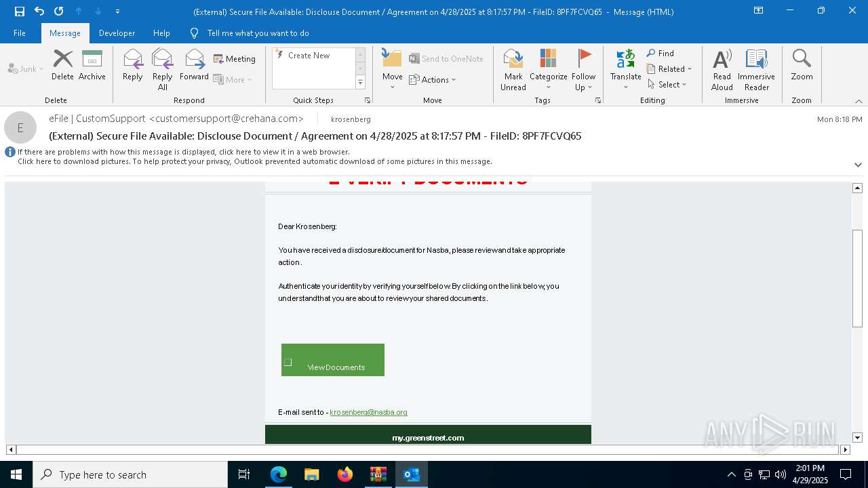Open the krosenberg@nasba.org email link

[368, 412]
